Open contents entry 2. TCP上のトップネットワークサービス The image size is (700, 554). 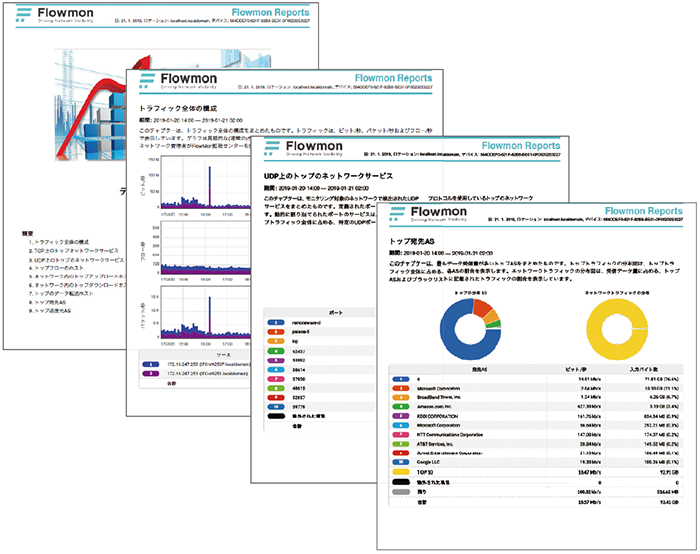pos(74,250)
